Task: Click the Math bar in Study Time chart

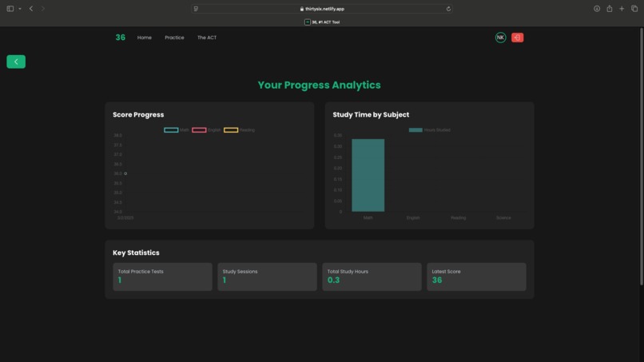Action: (368, 175)
